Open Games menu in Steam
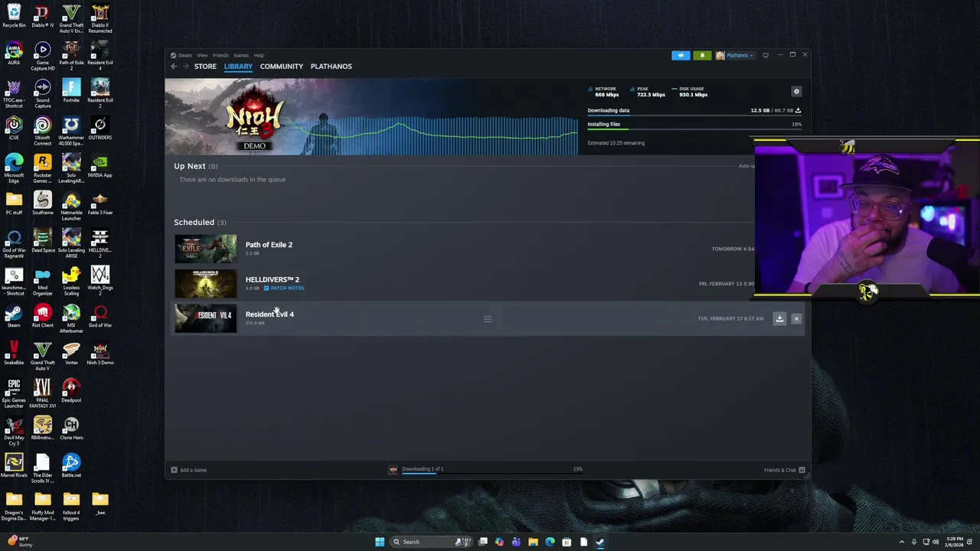The image size is (980, 551). coord(241,55)
